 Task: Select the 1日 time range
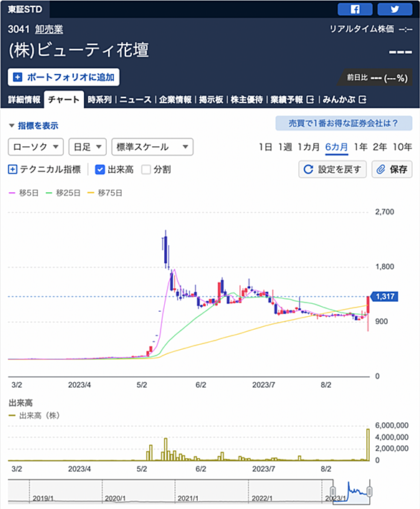pyautogui.click(x=265, y=147)
